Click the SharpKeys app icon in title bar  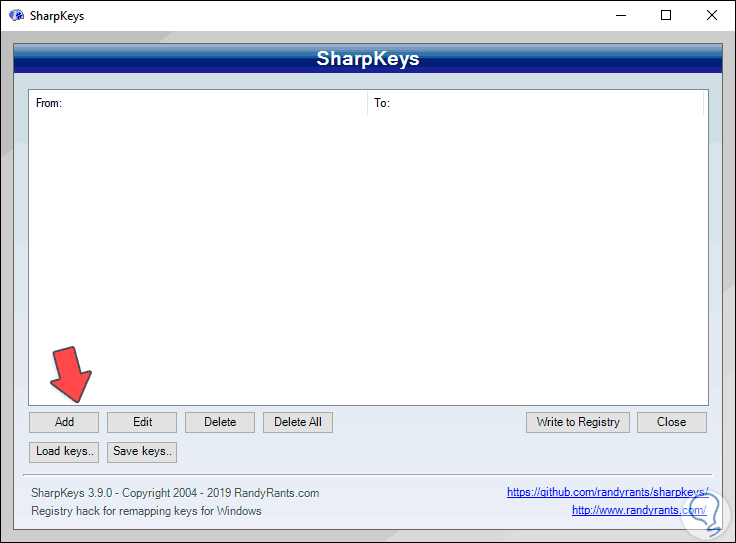pyautogui.click(x=16, y=15)
